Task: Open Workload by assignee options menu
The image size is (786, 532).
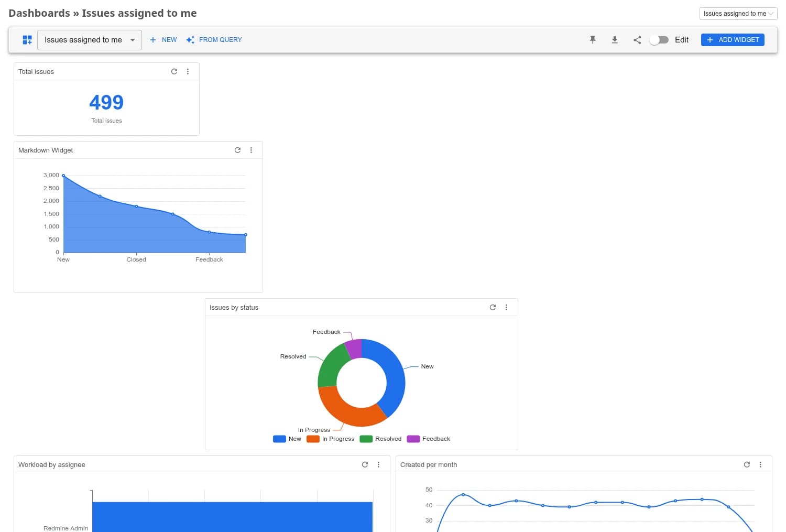Action: (x=378, y=464)
